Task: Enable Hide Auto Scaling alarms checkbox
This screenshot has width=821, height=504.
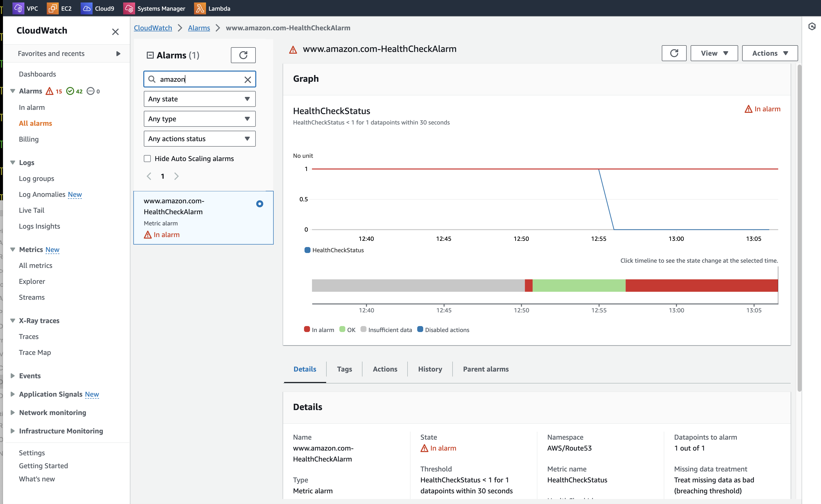Action: click(x=147, y=159)
